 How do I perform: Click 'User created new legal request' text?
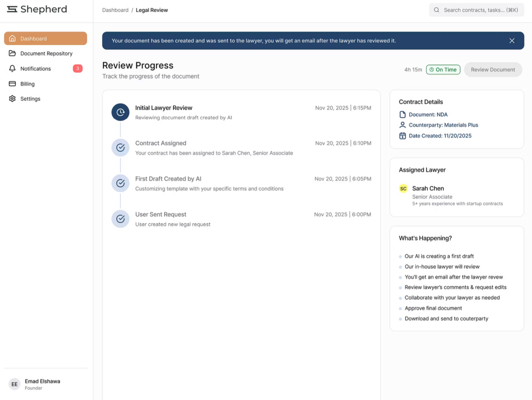click(x=172, y=224)
